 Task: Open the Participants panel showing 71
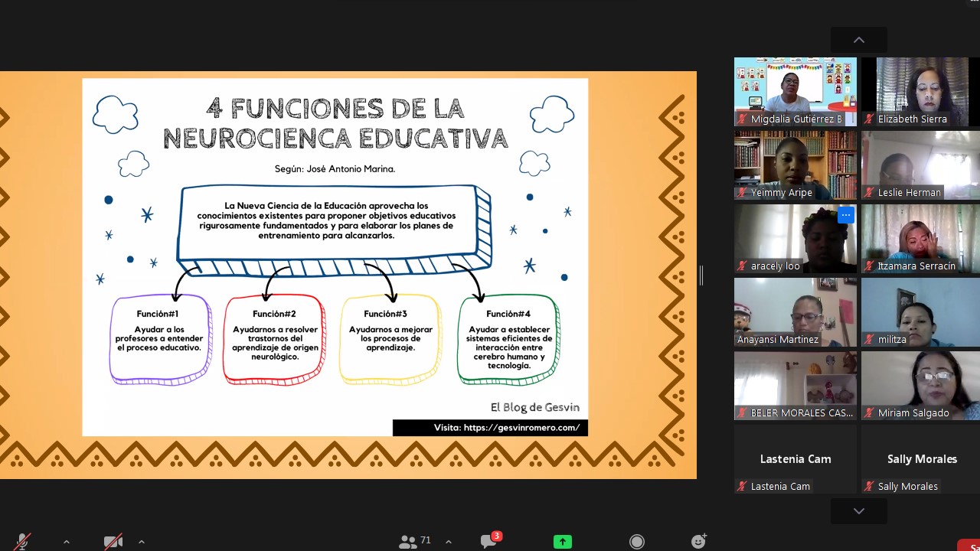click(x=415, y=542)
